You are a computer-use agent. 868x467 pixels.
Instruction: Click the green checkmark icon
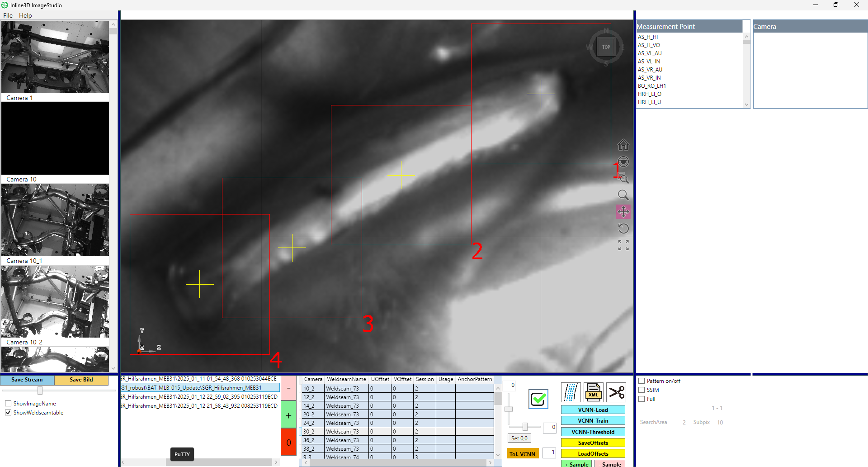coord(538,399)
